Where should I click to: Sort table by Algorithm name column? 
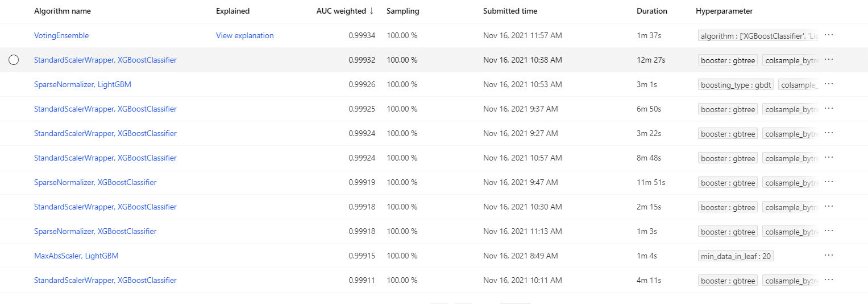click(63, 11)
